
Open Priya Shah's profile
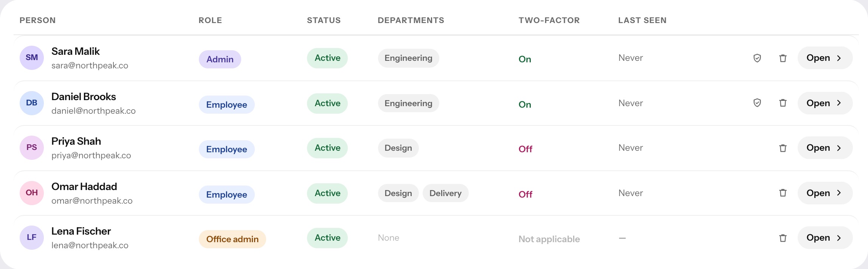[x=825, y=148]
